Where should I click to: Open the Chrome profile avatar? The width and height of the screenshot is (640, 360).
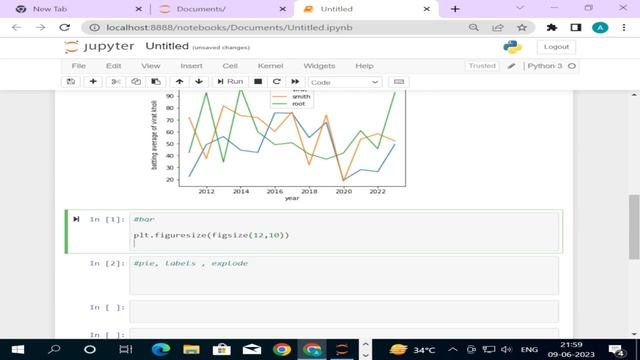point(600,27)
